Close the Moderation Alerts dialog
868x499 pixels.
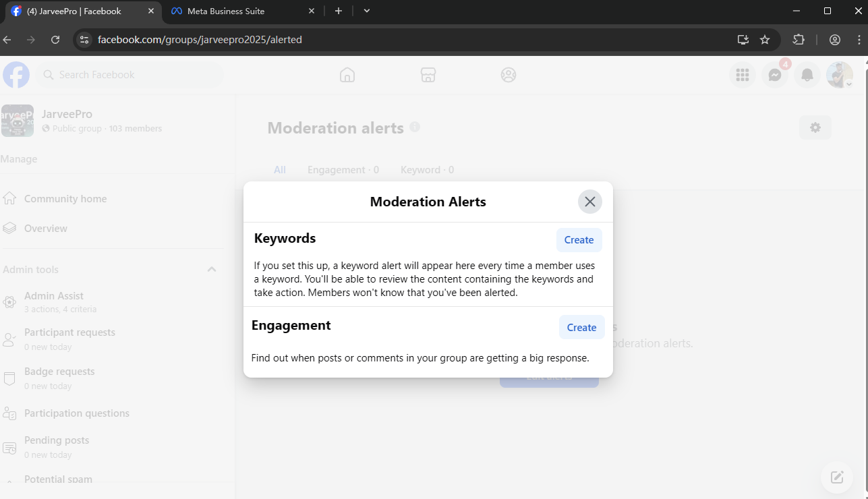tap(589, 202)
